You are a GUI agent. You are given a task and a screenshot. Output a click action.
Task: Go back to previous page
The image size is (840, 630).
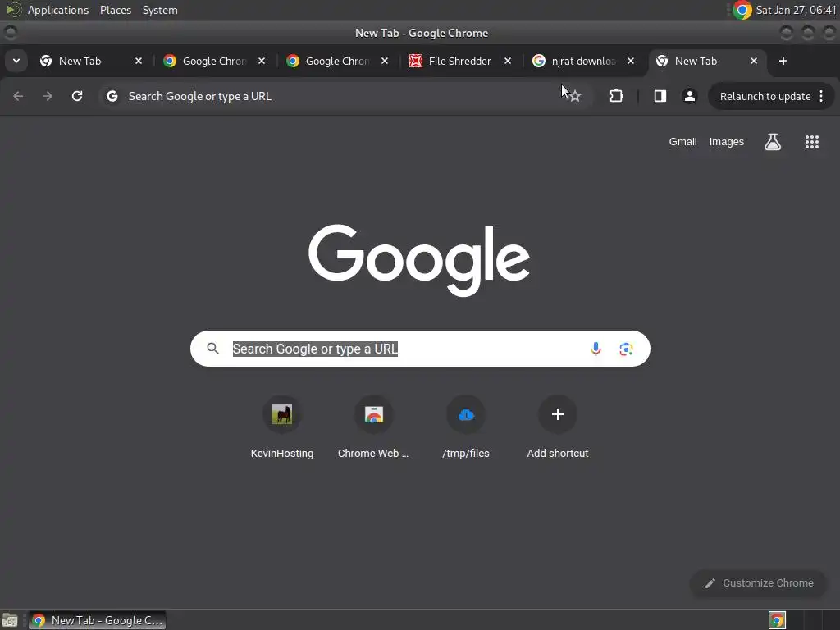[x=18, y=96]
